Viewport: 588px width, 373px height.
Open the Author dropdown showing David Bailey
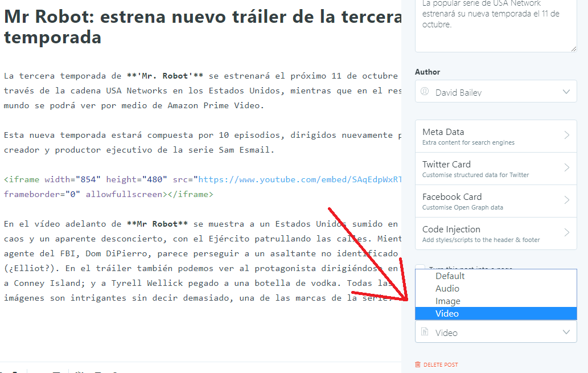pyautogui.click(x=496, y=91)
